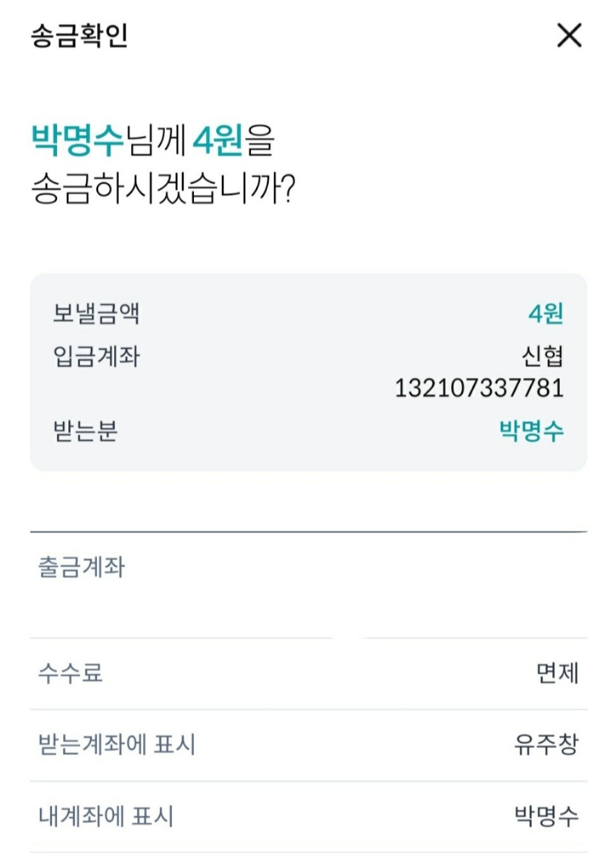Tap the 송금확인 title at the top
616x853 pixels.
(x=79, y=35)
